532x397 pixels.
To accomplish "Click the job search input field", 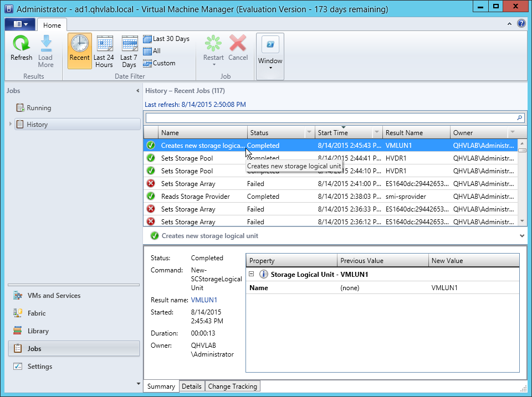I will pyautogui.click(x=330, y=118).
